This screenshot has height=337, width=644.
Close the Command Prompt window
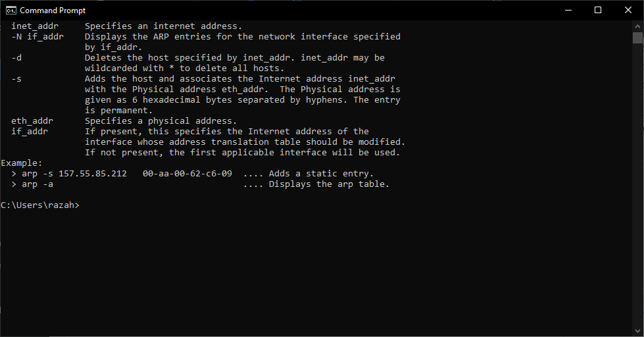click(x=628, y=10)
